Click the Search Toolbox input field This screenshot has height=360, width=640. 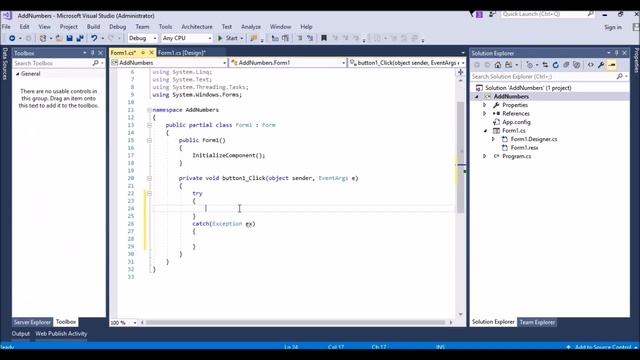(58, 63)
